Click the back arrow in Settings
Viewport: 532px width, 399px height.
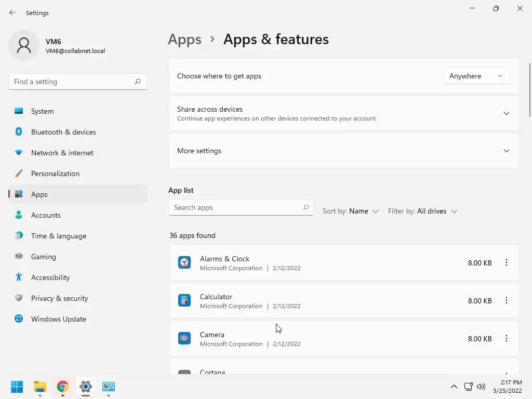click(12, 12)
